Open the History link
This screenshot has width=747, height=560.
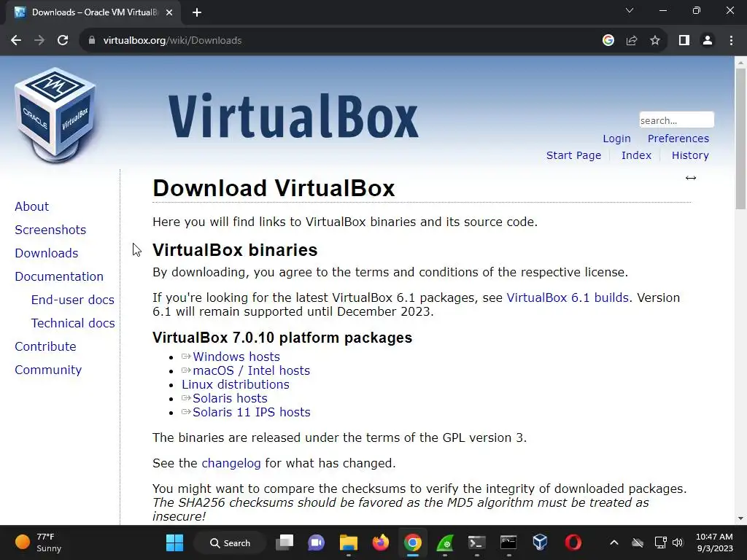(x=690, y=155)
